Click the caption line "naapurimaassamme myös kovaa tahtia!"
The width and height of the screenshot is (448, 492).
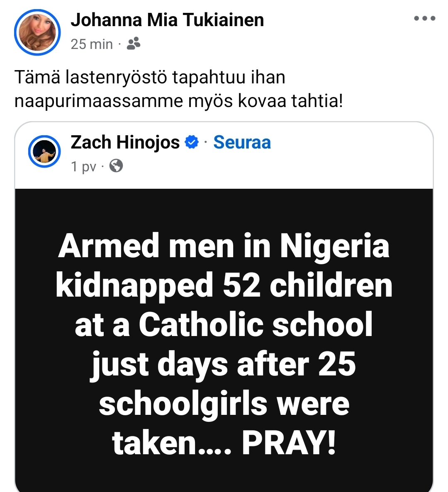179,101
